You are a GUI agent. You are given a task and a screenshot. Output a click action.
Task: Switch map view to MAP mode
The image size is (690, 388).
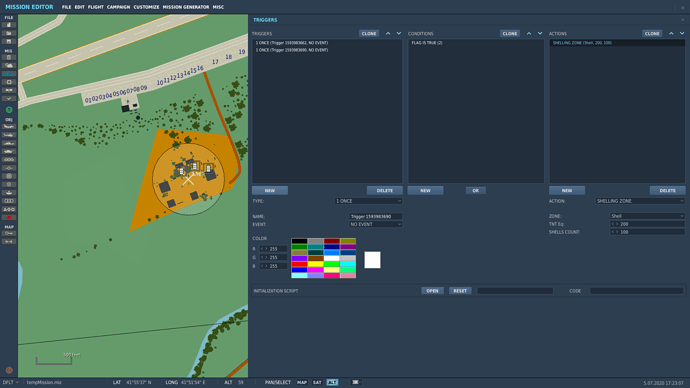tap(302, 383)
